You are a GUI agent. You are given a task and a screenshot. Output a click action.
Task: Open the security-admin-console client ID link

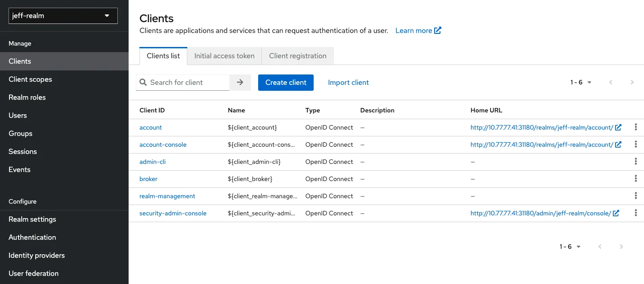[x=173, y=213]
